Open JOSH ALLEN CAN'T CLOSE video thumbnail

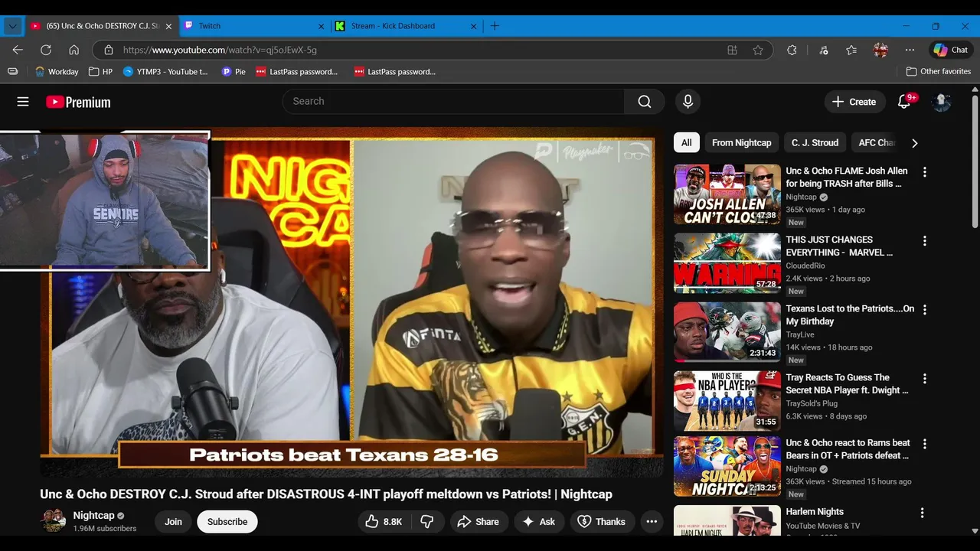pos(727,194)
